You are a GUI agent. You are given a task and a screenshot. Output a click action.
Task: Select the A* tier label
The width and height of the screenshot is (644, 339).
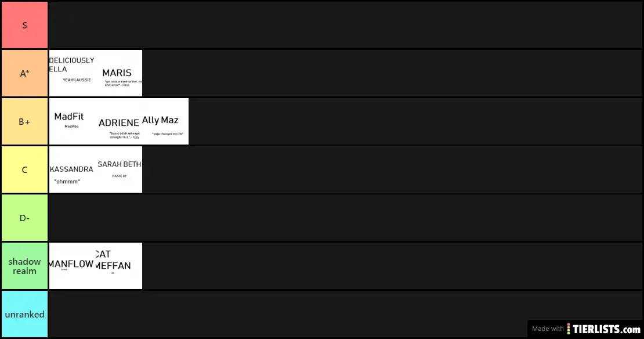[24, 73]
